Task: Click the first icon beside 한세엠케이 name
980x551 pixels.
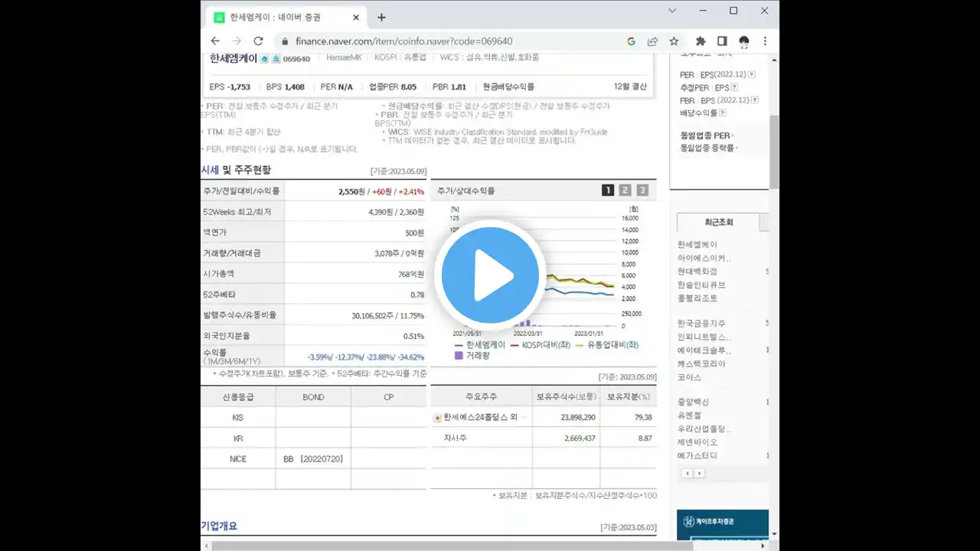Action: [264, 58]
